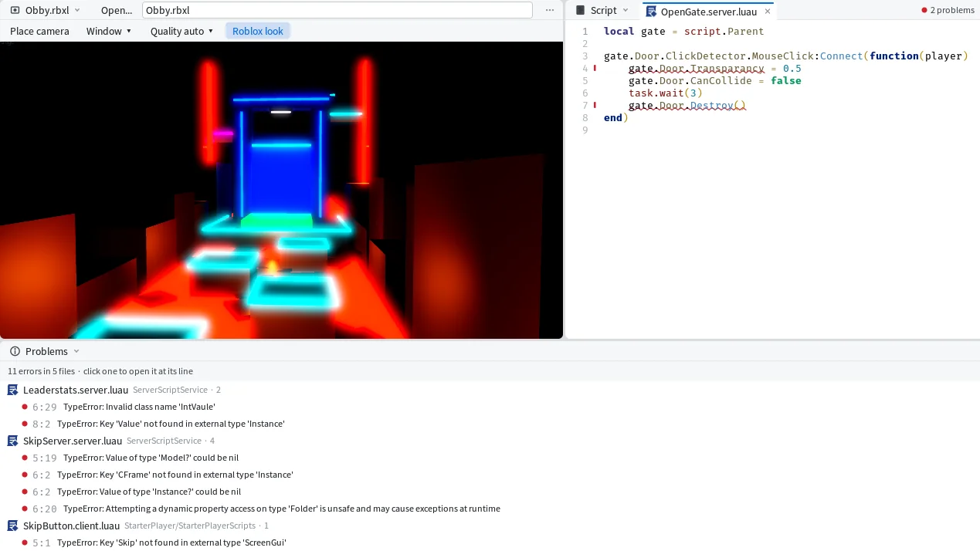Click the 2 problems indicator
The width and height of the screenshot is (980, 551).
pos(948,10)
